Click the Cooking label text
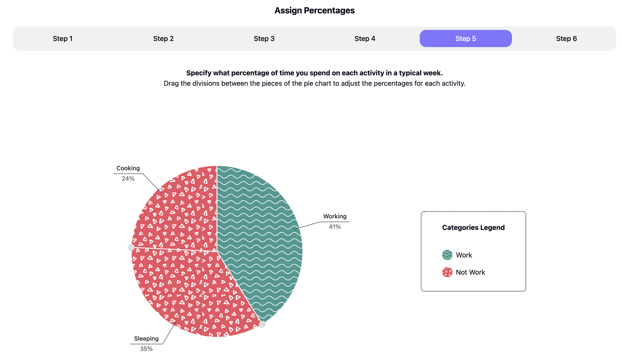Screen dimensions: 622x364 pyautogui.click(x=128, y=168)
